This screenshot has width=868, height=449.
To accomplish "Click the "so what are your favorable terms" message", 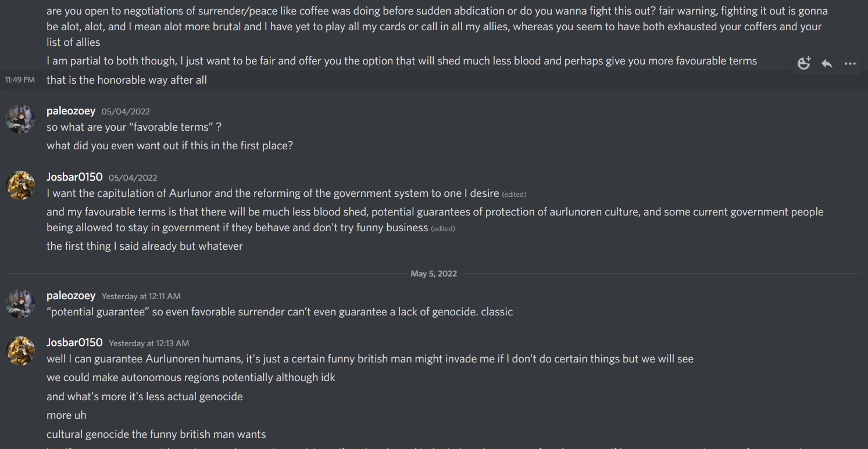I will [x=134, y=127].
